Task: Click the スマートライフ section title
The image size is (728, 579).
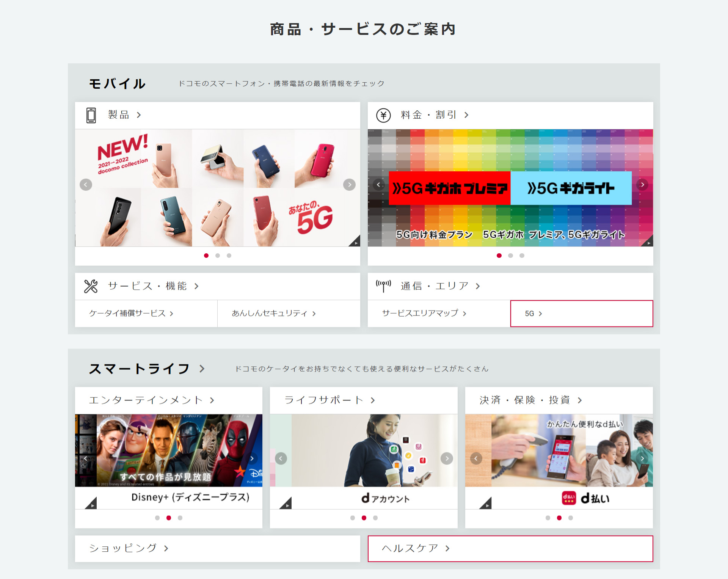Action: (139, 369)
